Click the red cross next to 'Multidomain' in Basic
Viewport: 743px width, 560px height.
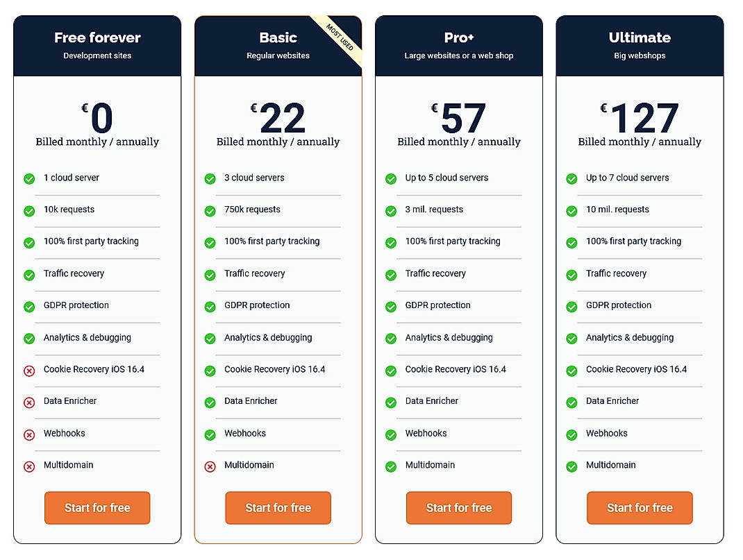[210, 466]
